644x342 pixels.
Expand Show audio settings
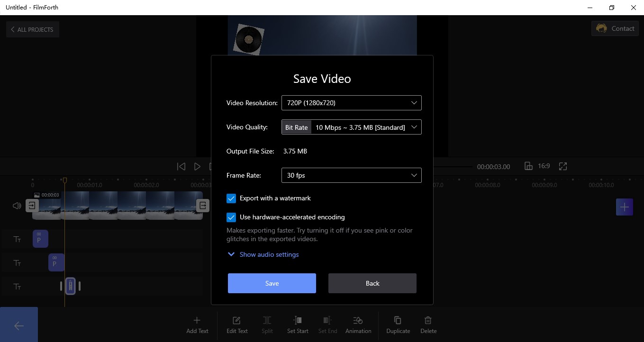pyautogui.click(x=263, y=254)
